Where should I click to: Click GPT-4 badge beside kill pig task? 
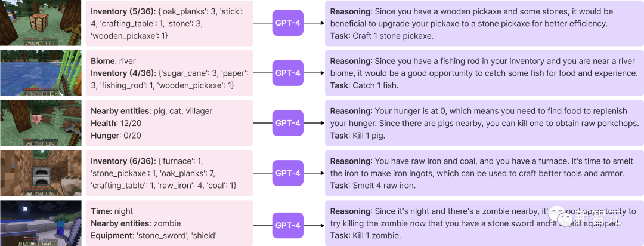[287, 124]
